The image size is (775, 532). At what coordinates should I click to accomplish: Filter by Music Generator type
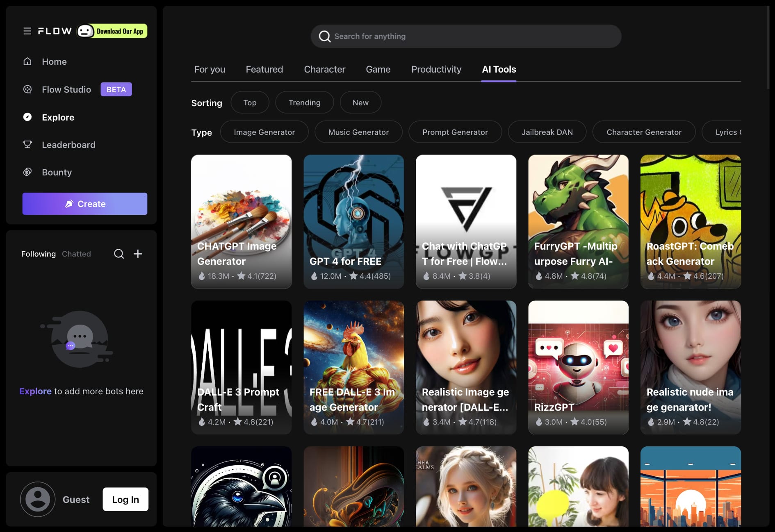pyautogui.click(x=359, y=132)
